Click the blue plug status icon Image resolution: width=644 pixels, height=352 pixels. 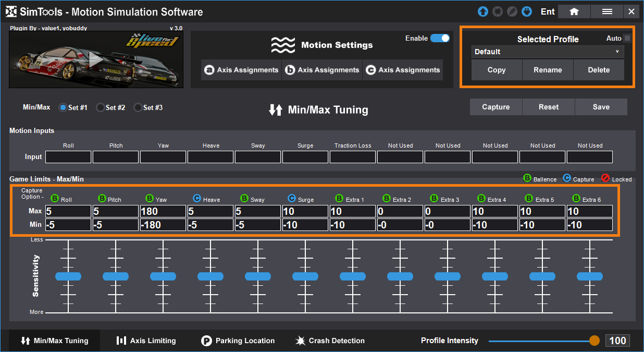(x=526, y=11)
